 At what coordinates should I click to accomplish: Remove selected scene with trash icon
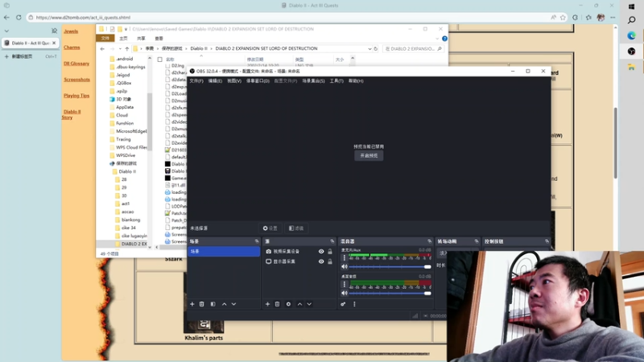(202, 304)
